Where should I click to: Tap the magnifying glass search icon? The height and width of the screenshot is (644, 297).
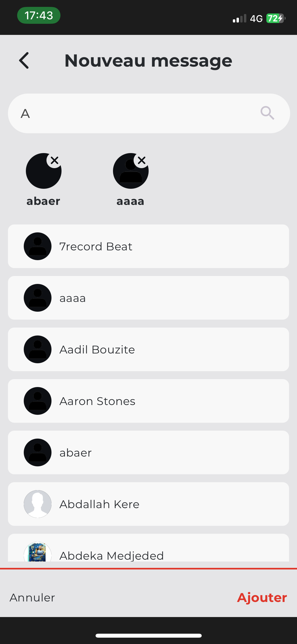click(267, 113)
